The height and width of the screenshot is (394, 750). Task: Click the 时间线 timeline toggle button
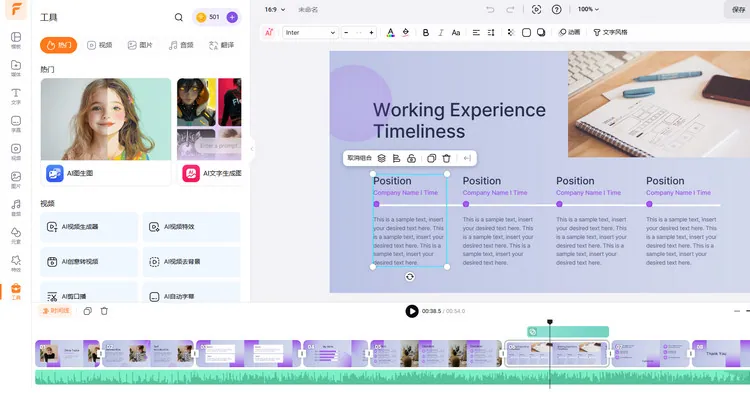[x=55, y=311]
